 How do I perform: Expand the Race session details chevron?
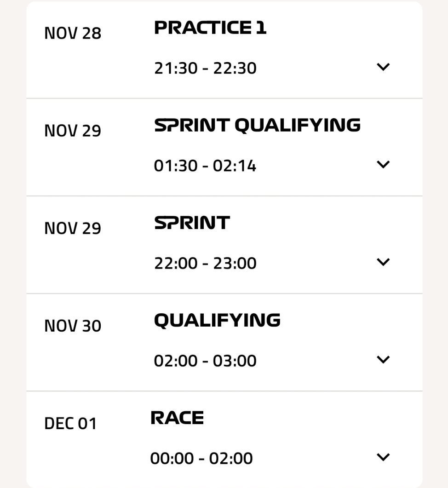click(x=383, y=457)
